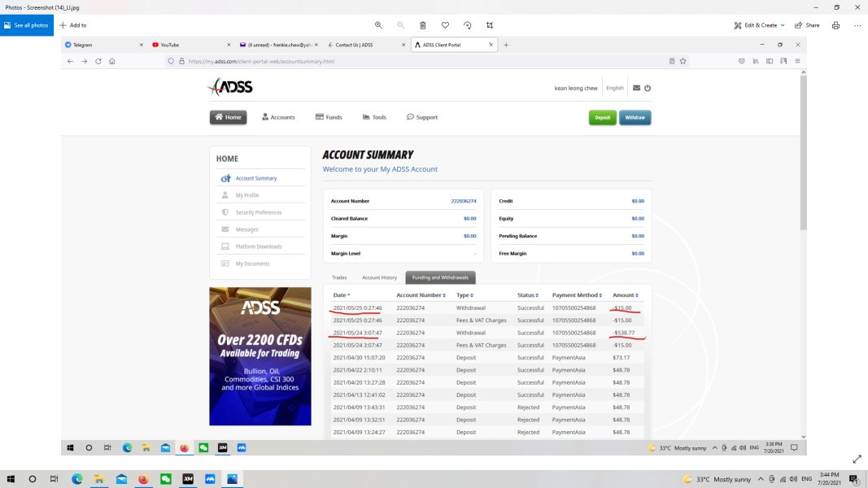
Task: Select the Funding and Withdrawals tab
Action: 440,277
